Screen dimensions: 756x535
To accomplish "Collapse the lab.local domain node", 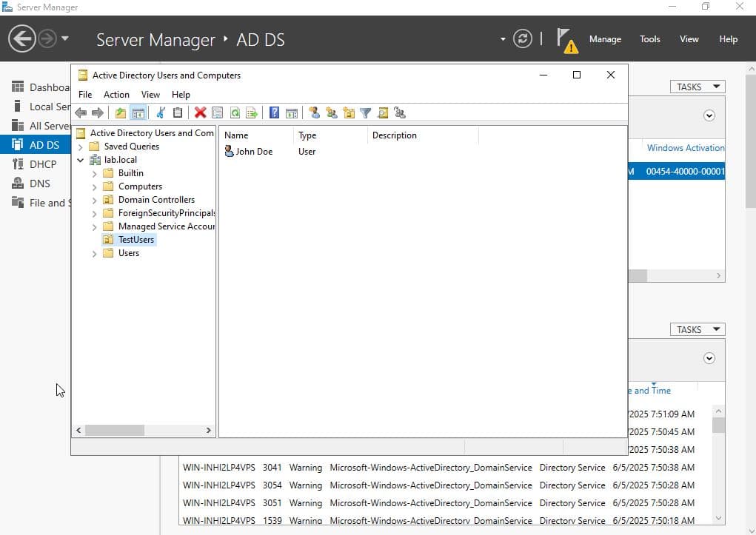I will pyautogui.click(x=81, y=160).
